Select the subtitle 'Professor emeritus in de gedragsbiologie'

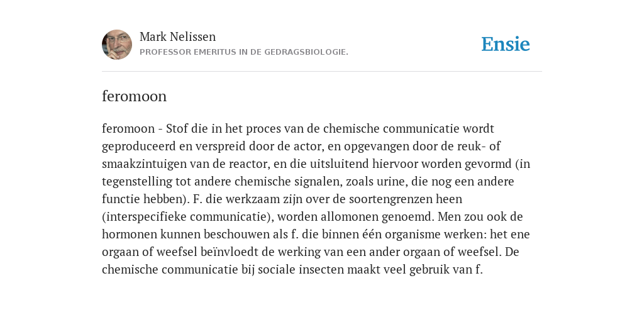244,52
